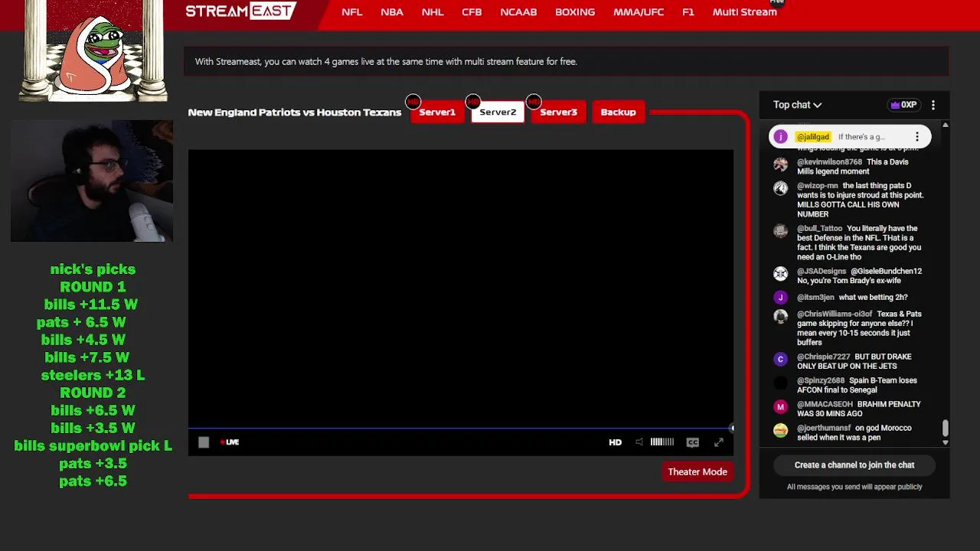This screenshot has width=980, height=551.
Task: Select the Server2 stream
Action: (x=498, y=112)
